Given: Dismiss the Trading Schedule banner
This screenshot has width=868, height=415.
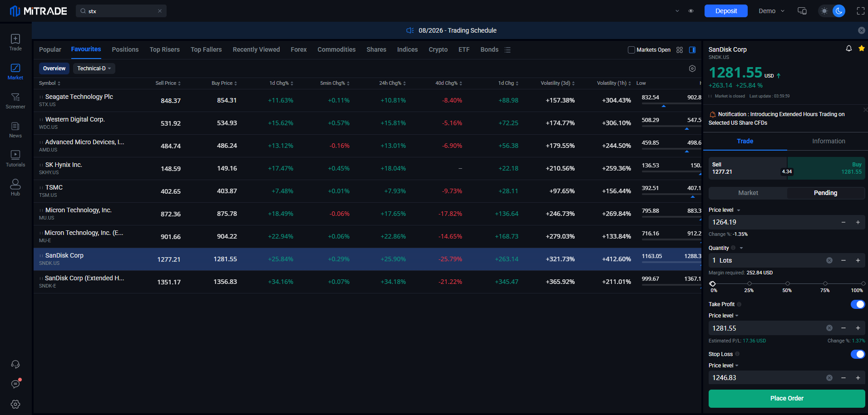Looking at the screenshot, I should (x=861, y=30).
